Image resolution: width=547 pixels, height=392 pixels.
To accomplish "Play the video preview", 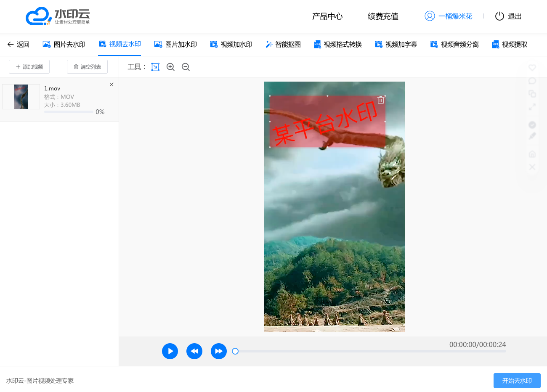I will tap(170, 351).
